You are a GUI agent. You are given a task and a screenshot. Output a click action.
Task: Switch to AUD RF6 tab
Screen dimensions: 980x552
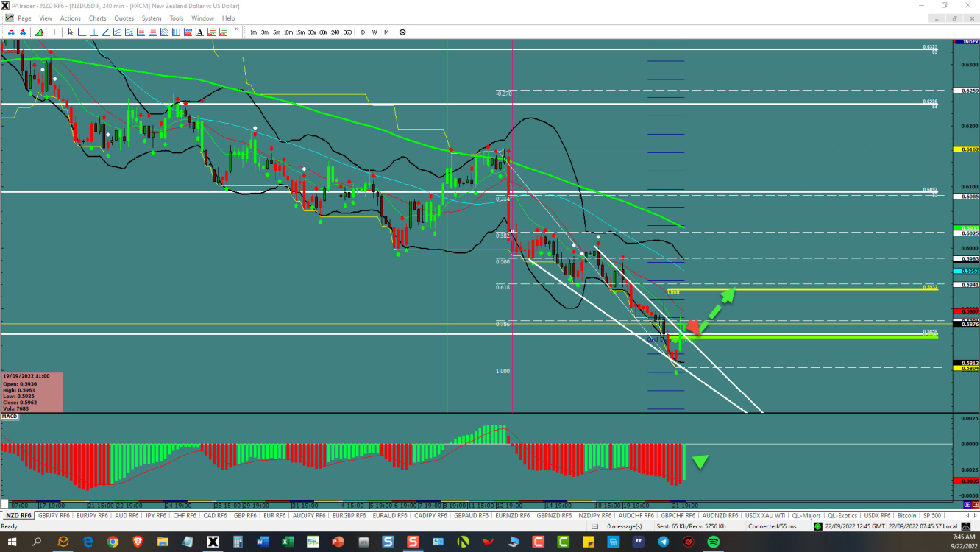[127, 516]
